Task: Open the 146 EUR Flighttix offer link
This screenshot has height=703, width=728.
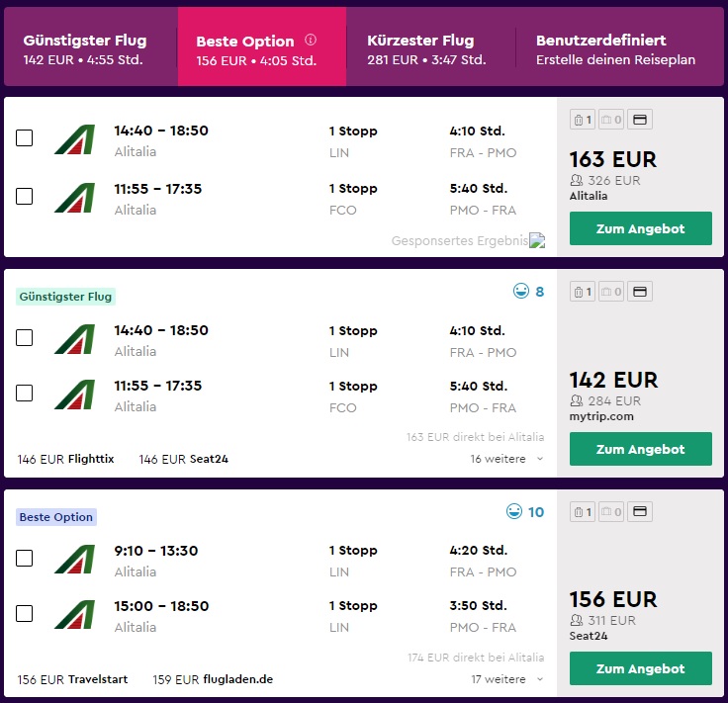Action: (x=66, y=459)
